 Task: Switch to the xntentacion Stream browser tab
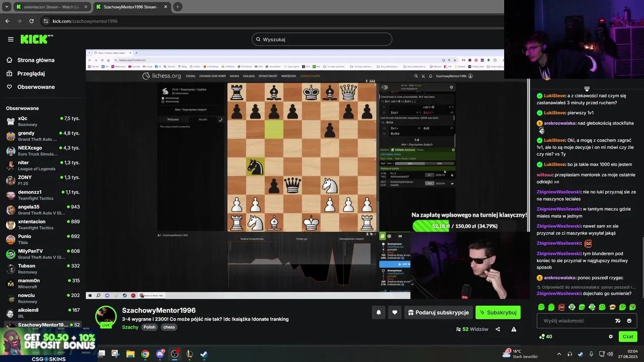coord(51,7)
